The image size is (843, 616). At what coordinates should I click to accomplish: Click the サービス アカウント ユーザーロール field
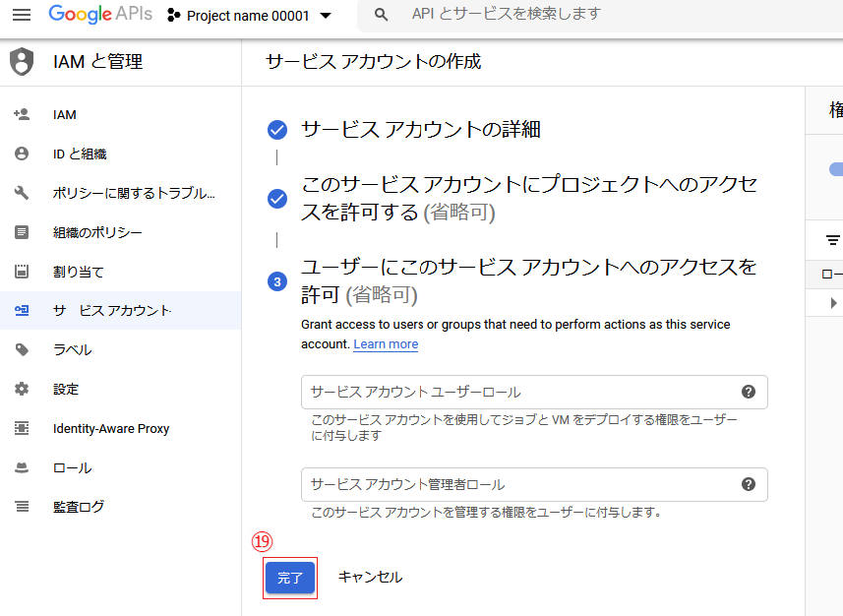coord(521,392)
